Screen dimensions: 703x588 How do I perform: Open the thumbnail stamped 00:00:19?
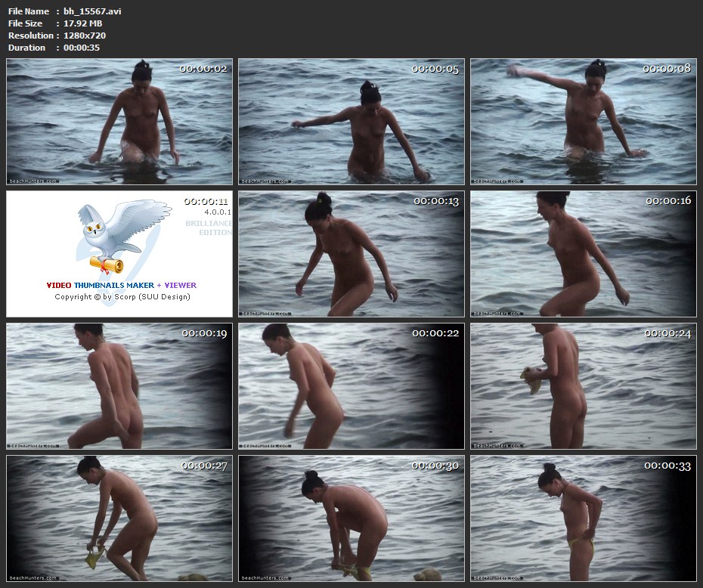[x=119, y=386]
